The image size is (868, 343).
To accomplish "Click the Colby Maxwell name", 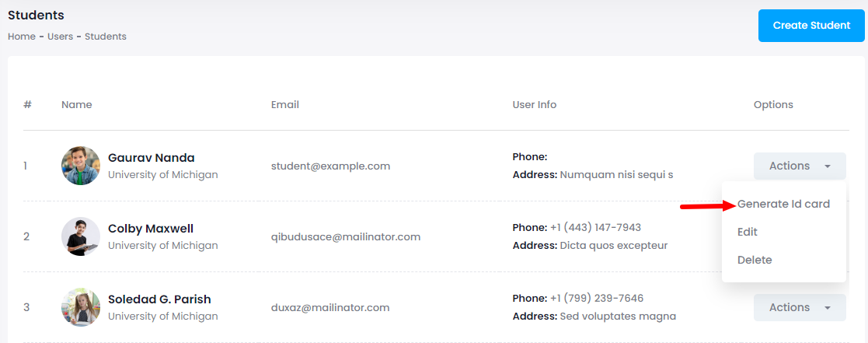I will (x=151, y=229).
